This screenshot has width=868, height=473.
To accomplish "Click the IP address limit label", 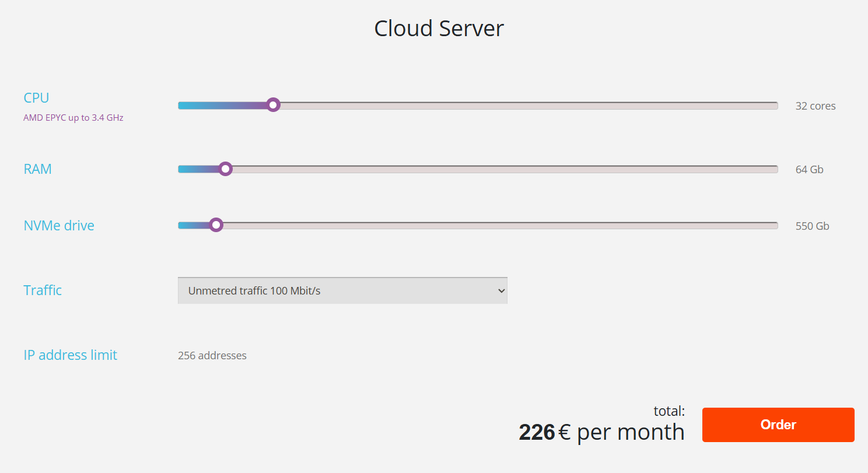I will click(x=70, y=355).
